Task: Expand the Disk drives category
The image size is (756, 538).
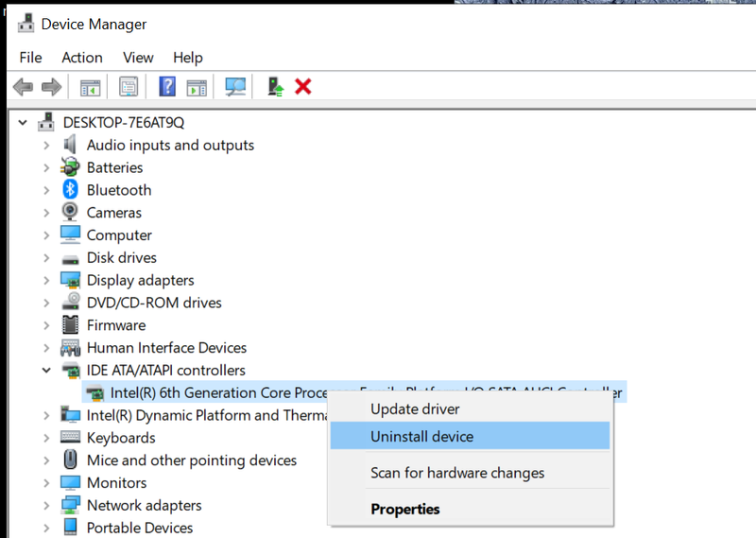Action: 46,258
